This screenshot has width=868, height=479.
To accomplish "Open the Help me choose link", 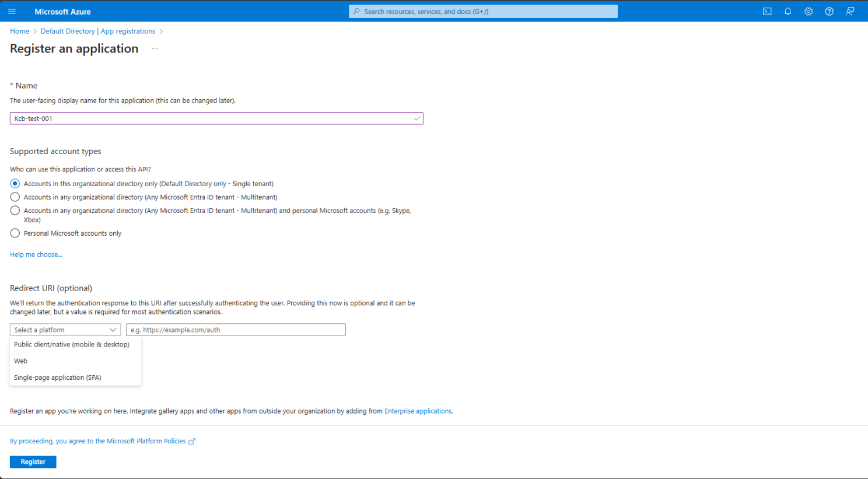I will click(36, 254).
